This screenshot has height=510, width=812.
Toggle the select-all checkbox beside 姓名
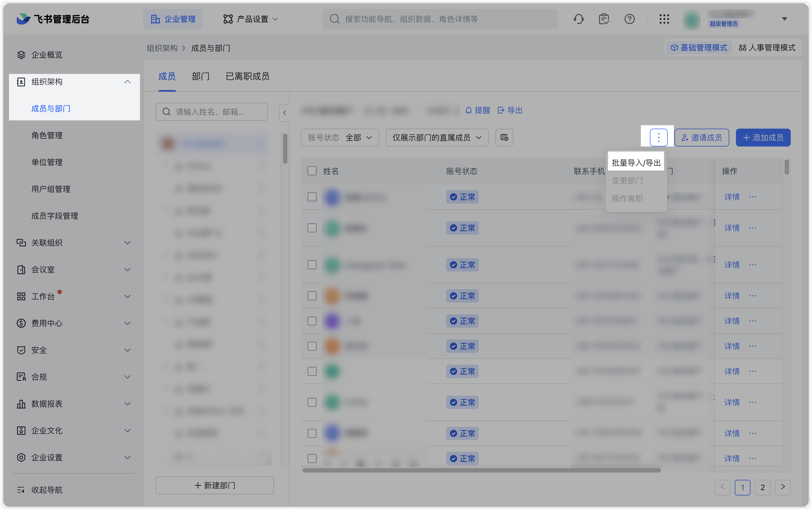pos(312,171)
